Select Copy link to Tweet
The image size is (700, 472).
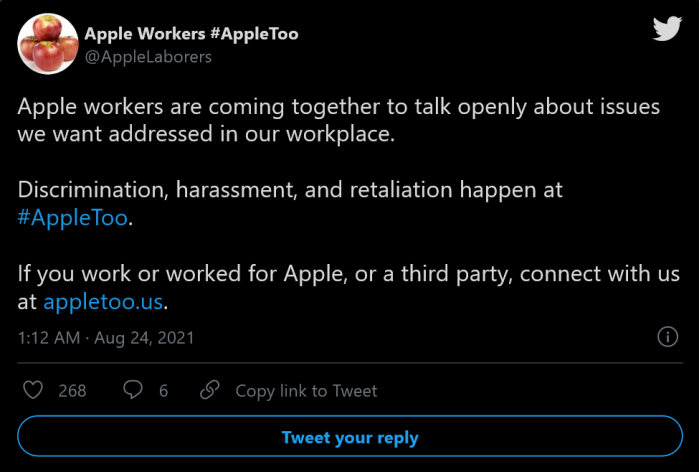(306, 391)
